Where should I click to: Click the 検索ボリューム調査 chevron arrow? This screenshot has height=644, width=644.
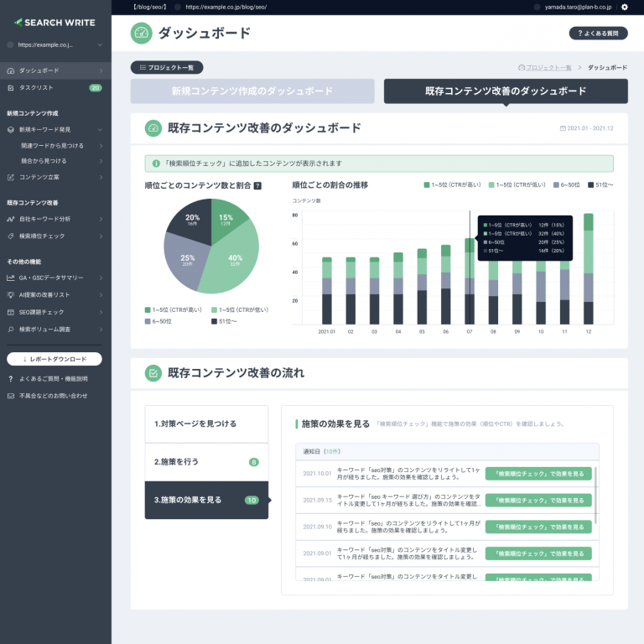coord(101,330)
